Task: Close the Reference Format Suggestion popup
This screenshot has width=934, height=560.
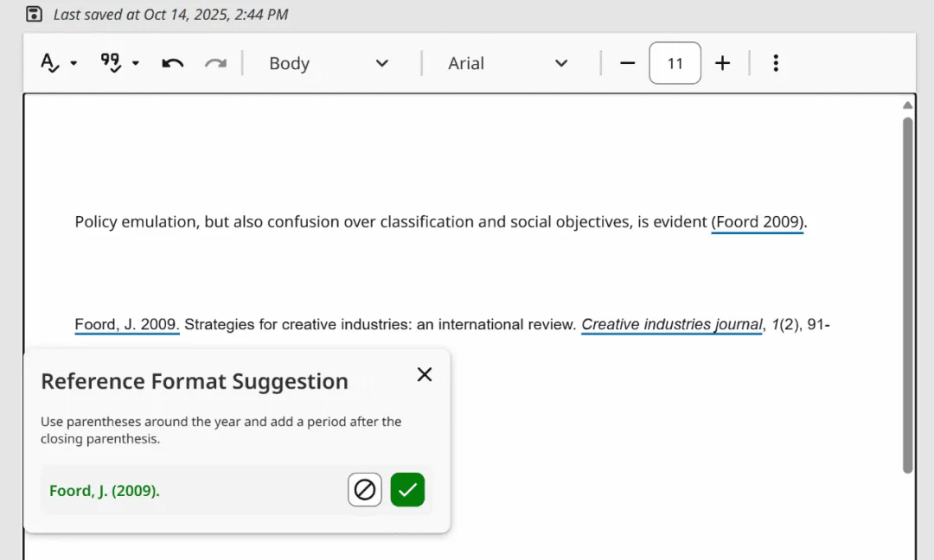Action: [425, 374]
